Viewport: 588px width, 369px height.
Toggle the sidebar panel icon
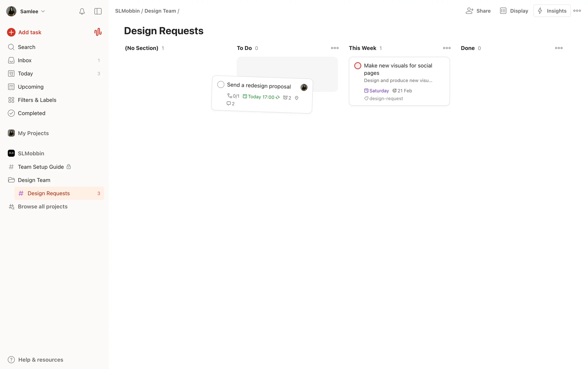point(98,11)
